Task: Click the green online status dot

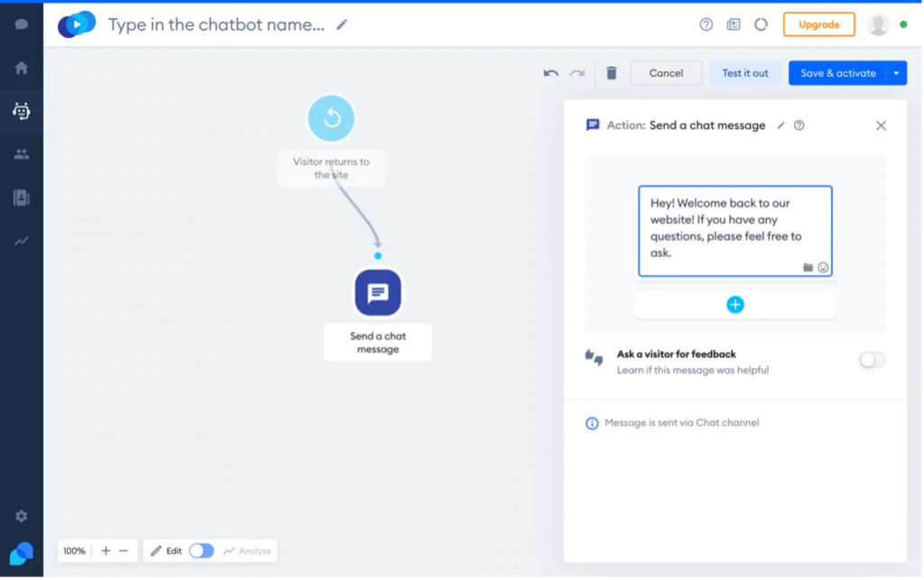Action: click(903, 24)
